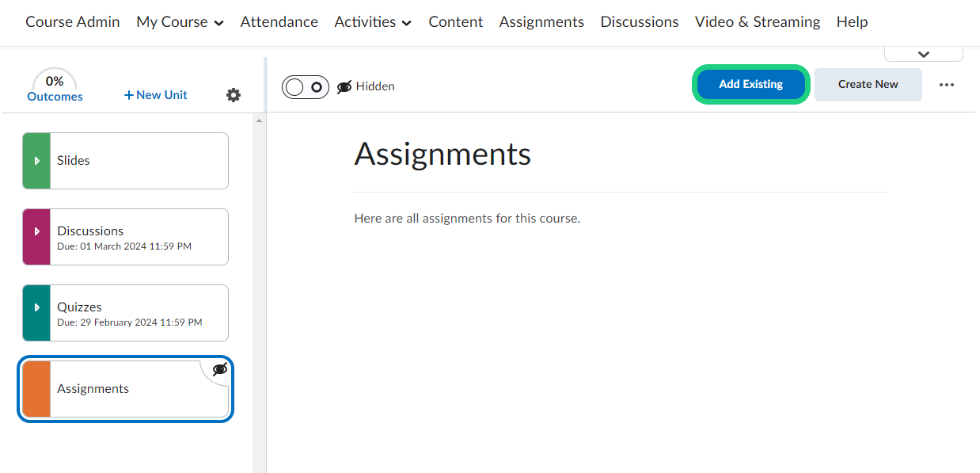Open the My Course dropdown menu
This screenshot has height=473, width=980.
[180, 22]
